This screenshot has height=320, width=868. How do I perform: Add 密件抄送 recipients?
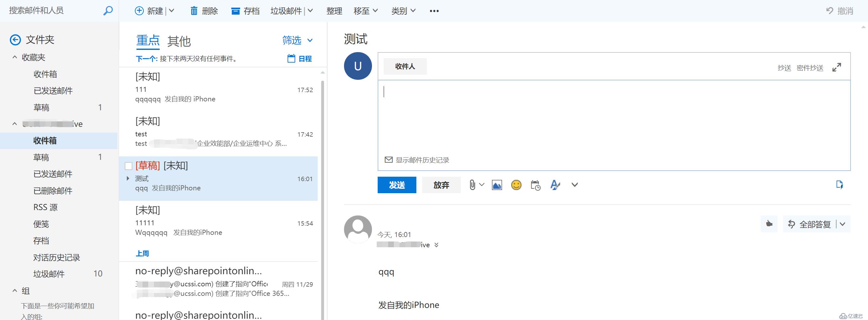pos(810,68)
